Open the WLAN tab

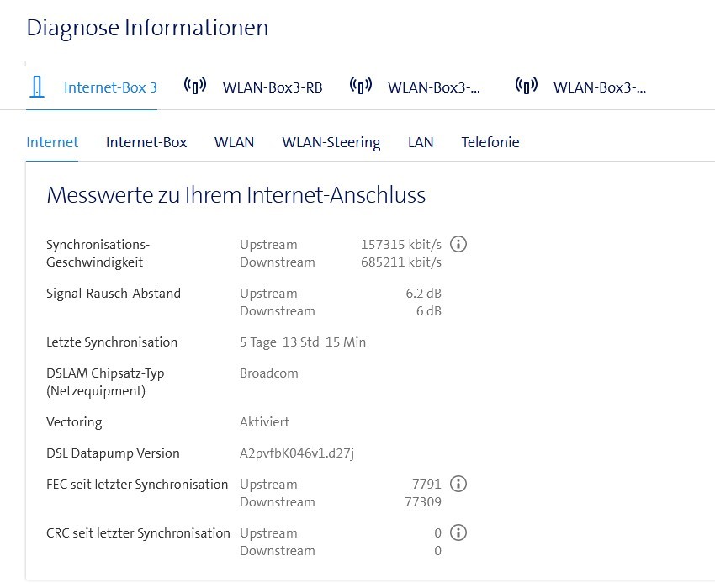click(234, 142)
